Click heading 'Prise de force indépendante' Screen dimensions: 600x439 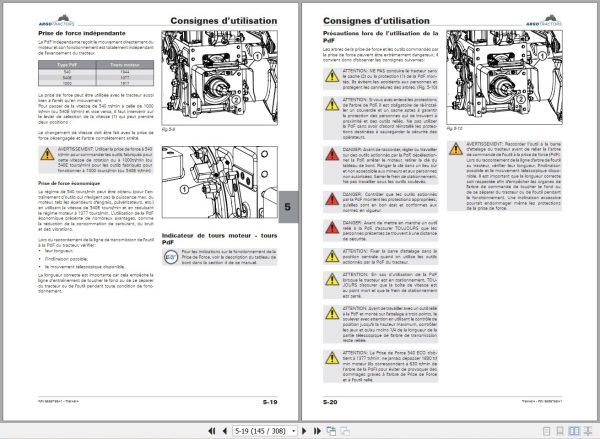coord(82,33)
